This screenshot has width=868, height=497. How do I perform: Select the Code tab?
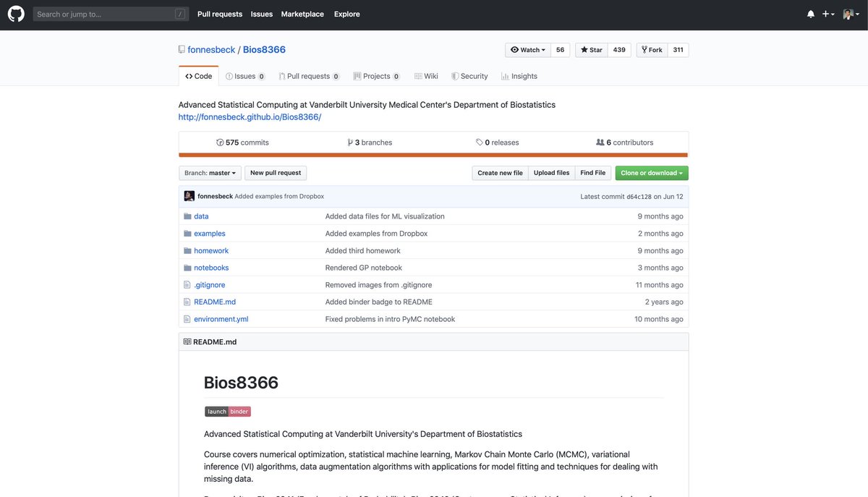pos(198,76)
